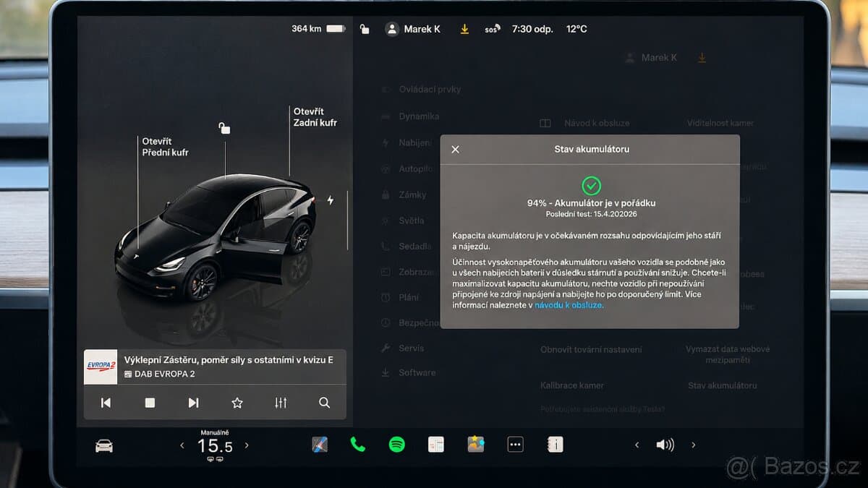Tap the 15.5 temperature display

click(215, 447)
